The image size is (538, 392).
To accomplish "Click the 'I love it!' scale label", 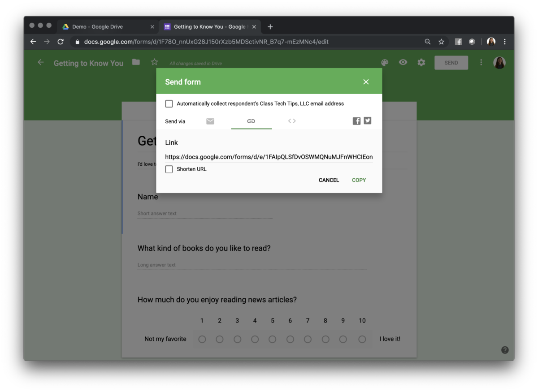I will [x=390, y=339].
